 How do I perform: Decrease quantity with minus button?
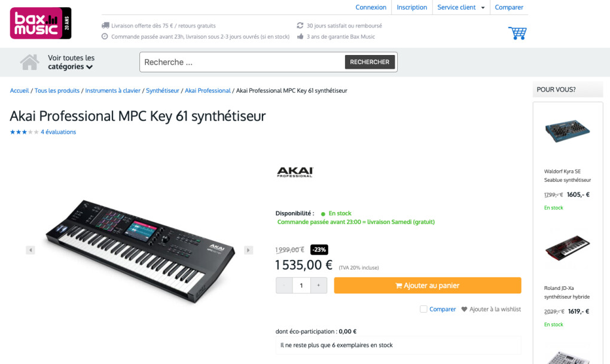point(284,286)
